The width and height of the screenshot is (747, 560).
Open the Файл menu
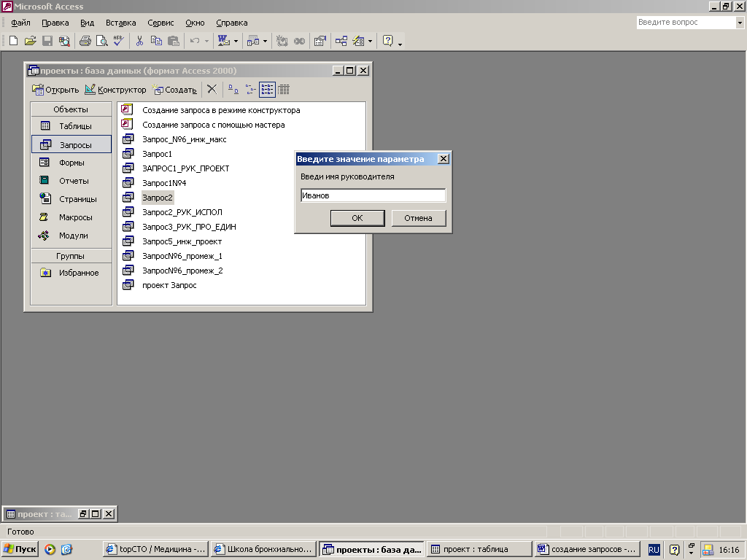click(20, 23)
